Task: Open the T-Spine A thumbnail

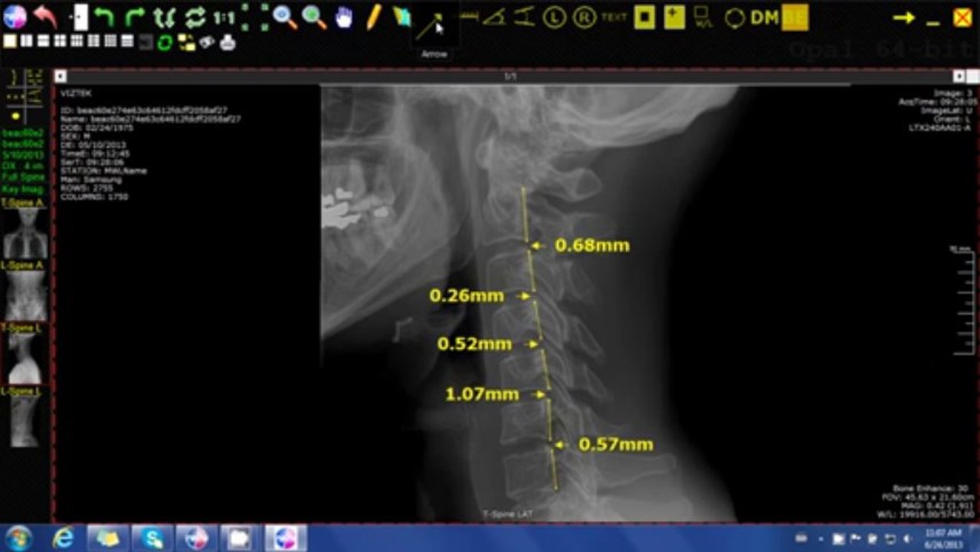Action: [x=25, y=233]
